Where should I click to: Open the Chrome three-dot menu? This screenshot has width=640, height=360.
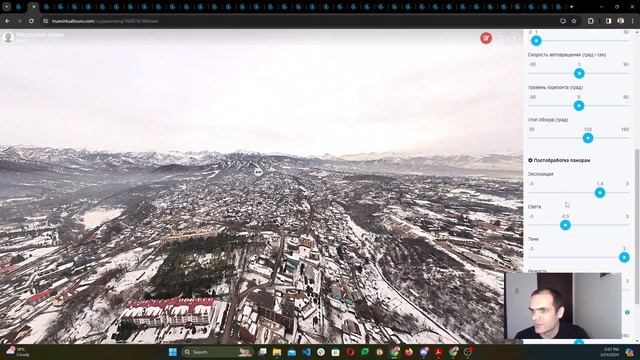(x=633, y=21)
